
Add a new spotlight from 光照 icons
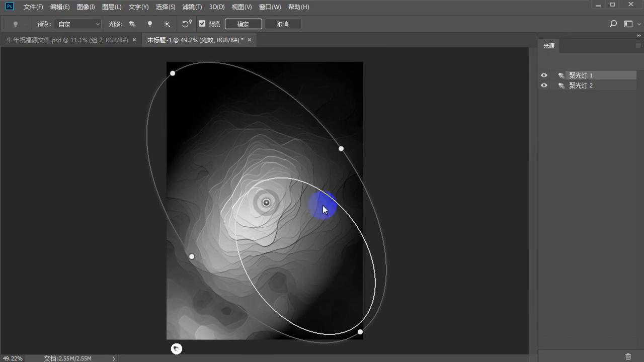pyautogui.click(x=132, y=24)
